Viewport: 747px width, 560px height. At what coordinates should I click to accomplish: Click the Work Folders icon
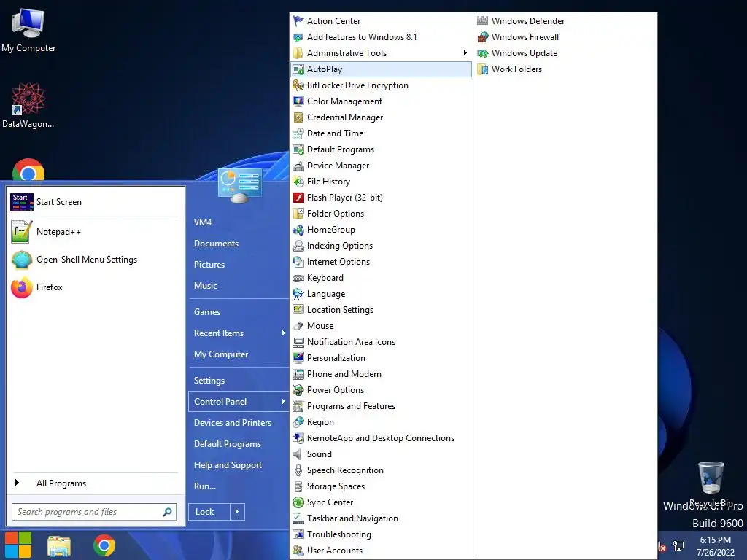[483, 69]
